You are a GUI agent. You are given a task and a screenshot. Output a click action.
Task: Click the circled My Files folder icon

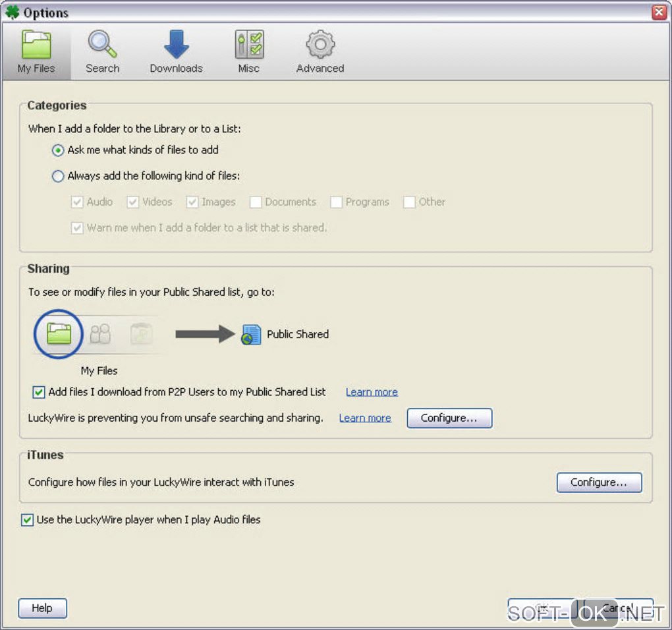point(59,334)
